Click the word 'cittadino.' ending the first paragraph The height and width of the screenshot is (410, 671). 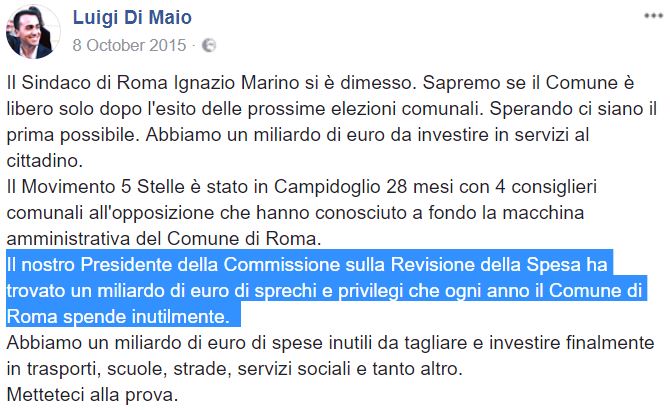45,161
